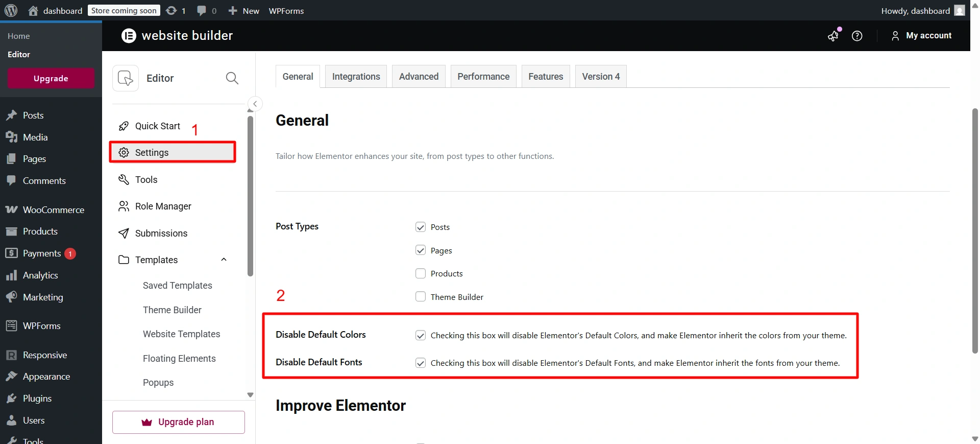Click the WooCommerce icon

tap(11, 210)
